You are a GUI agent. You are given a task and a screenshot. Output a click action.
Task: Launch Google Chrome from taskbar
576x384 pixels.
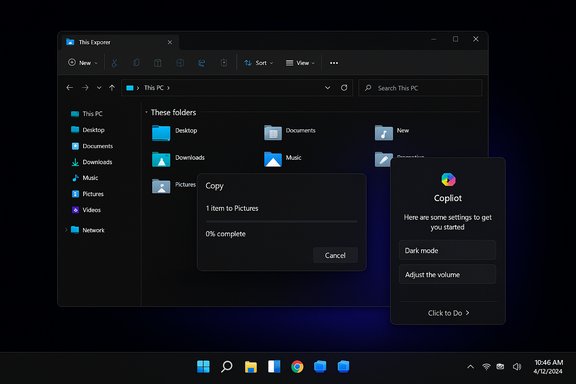coord(297,367)
